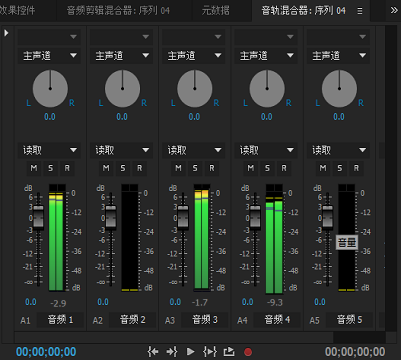Go to Out point transport button
Screen dimensions: 401x360
[172, 351]
